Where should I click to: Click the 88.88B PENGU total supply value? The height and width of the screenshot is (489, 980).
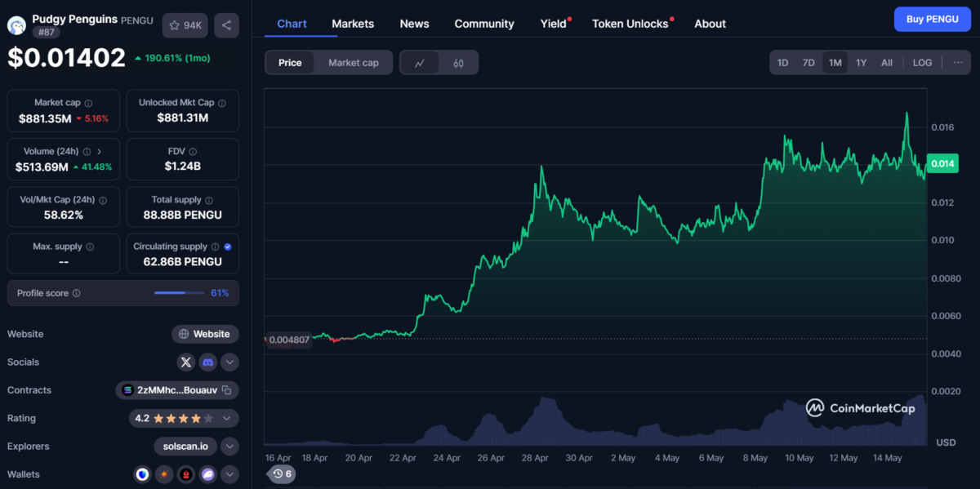183,215
